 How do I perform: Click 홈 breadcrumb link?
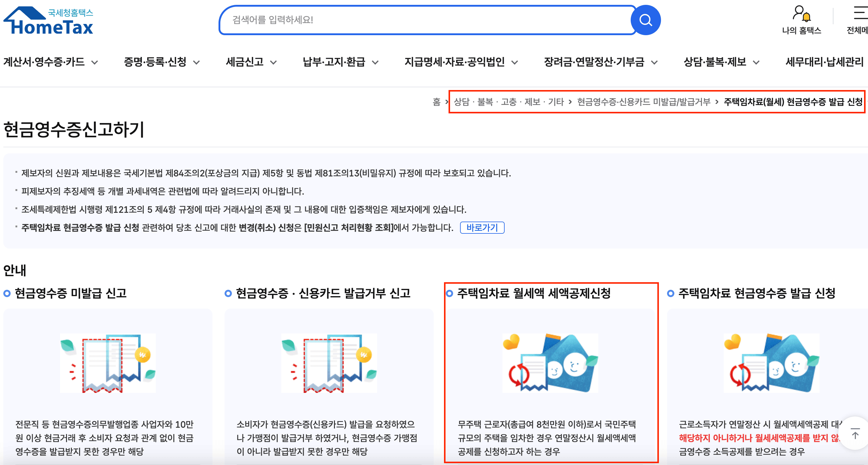pos(436,102)
